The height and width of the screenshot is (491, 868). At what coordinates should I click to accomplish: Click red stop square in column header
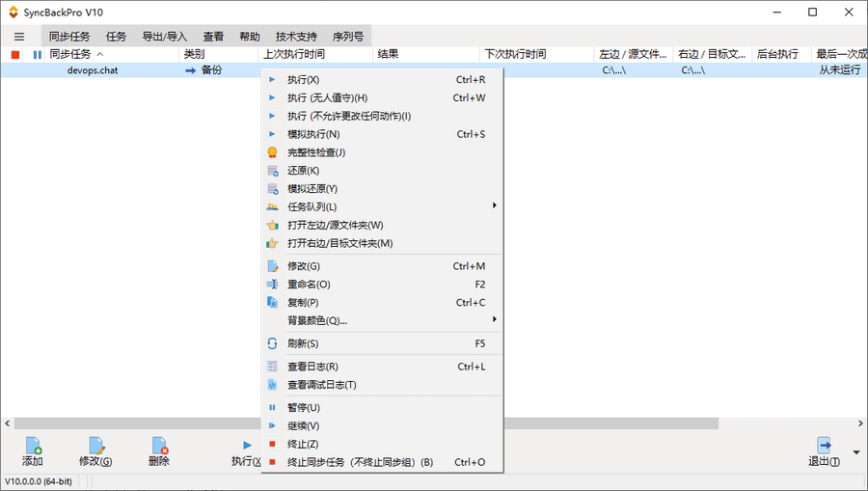point(15,54)
